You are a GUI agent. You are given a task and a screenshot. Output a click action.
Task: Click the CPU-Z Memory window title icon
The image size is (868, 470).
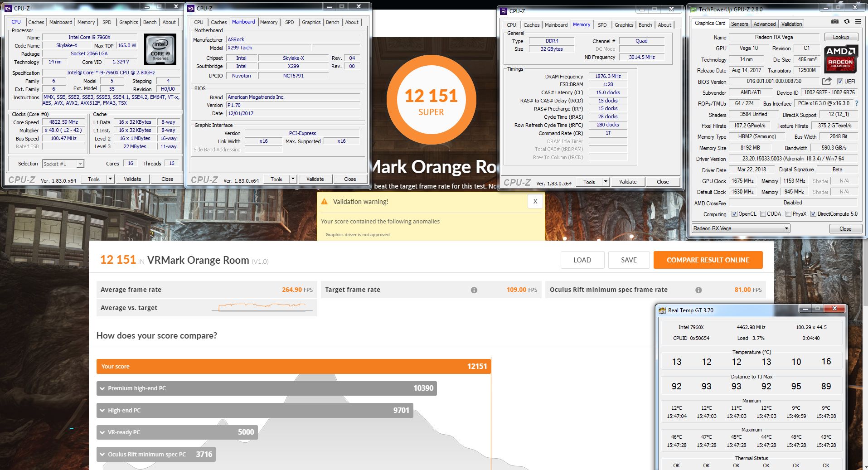503,11
